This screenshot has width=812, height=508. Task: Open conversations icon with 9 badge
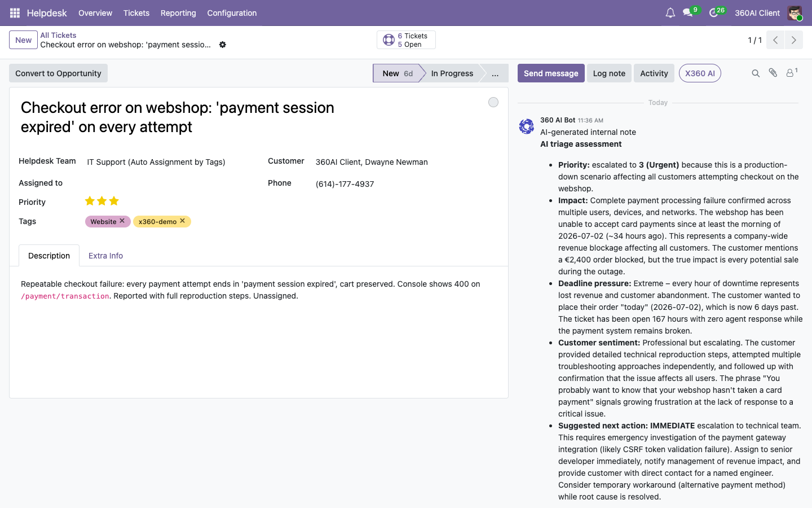pos(688,13)
